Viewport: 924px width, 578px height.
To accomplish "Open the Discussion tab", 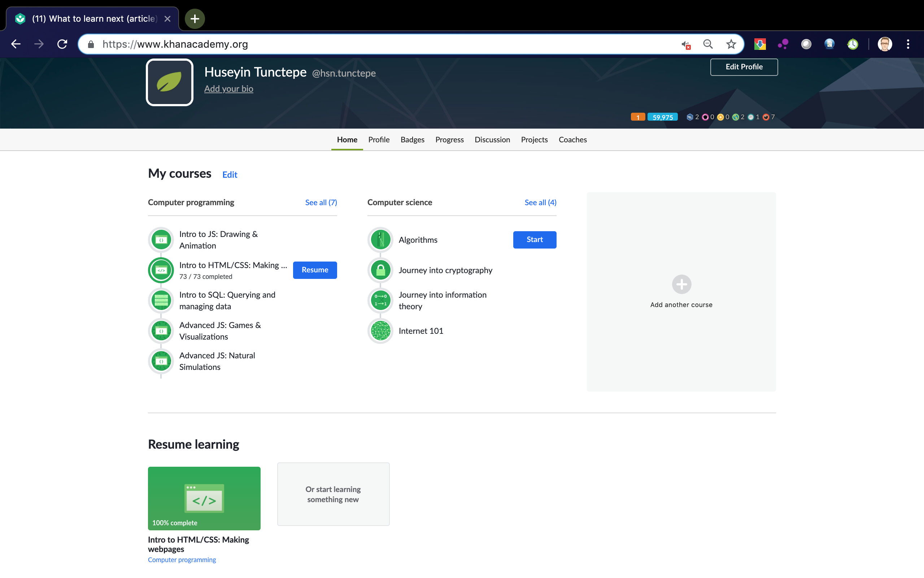I will (x=492, y=139).
